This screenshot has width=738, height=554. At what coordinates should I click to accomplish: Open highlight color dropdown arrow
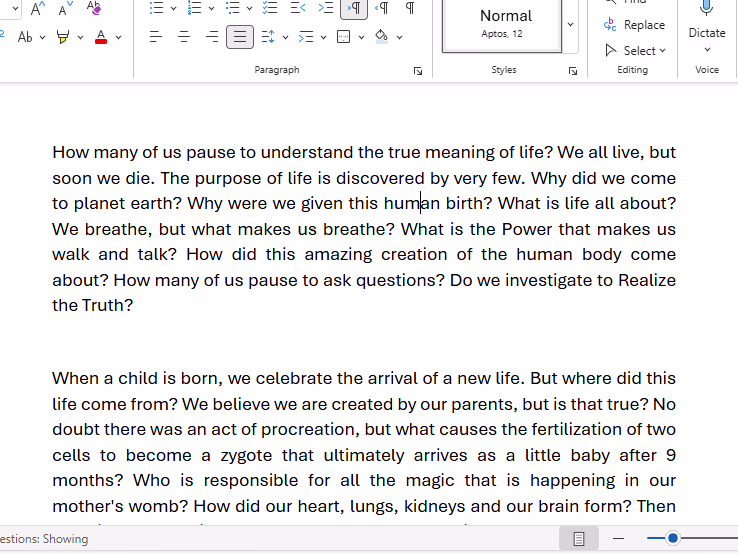point(80,38)
